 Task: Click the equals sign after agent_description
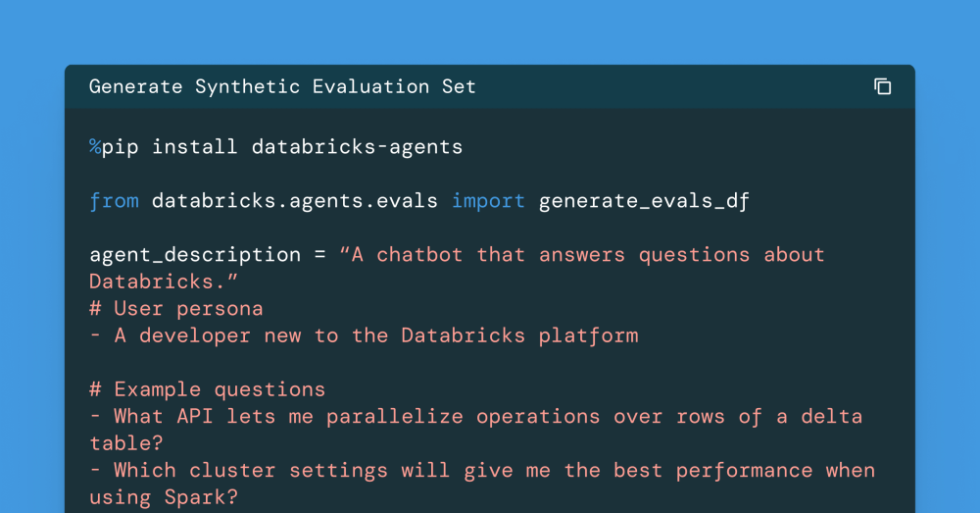(x=319, y=255)
